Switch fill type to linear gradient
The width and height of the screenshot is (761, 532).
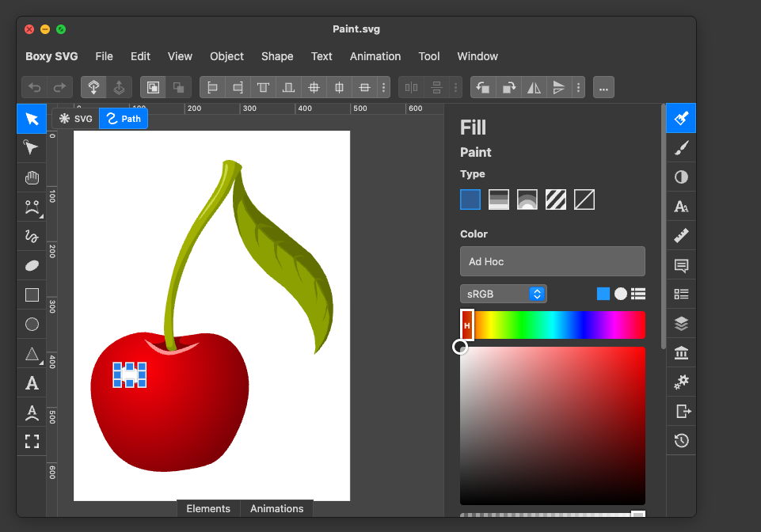[498, 199]
